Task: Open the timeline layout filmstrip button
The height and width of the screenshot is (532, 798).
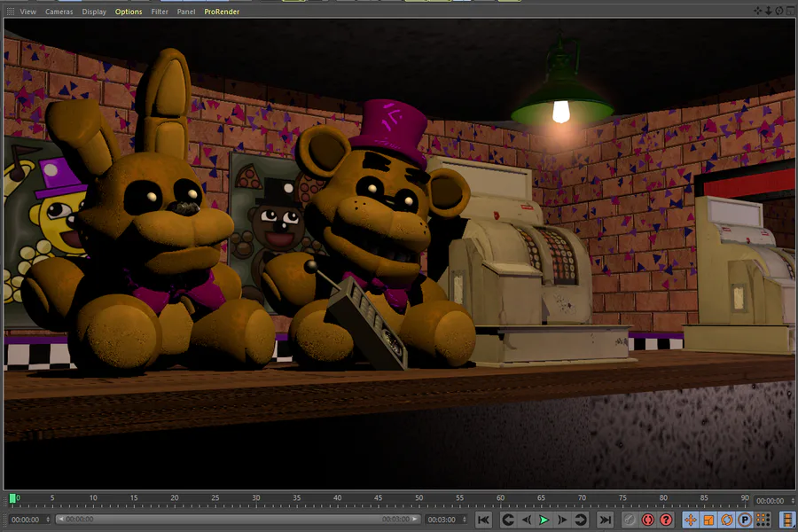Action: click(x=788, y=520)
